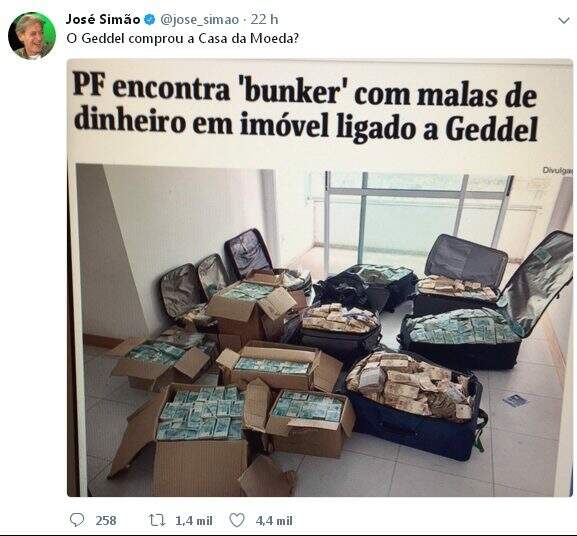The height and width of the screenshot is (536, 577).
Task: Select the tweet text about Casa da Moeda
Action: [182, 39]
